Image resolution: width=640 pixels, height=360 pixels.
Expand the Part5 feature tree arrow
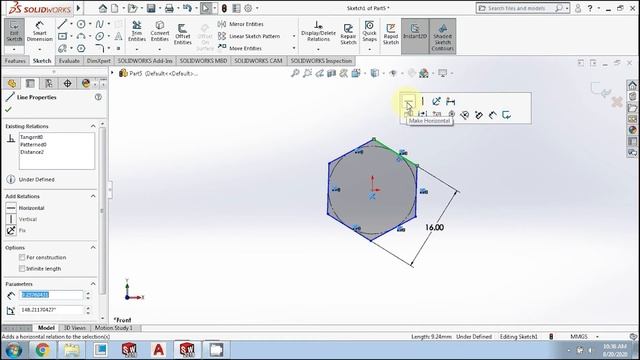pos(112,73)
